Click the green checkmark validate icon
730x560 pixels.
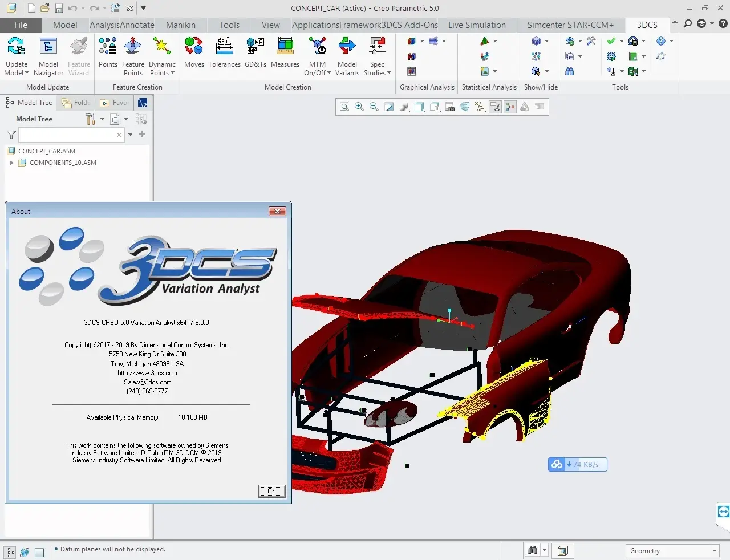point(611,41)
